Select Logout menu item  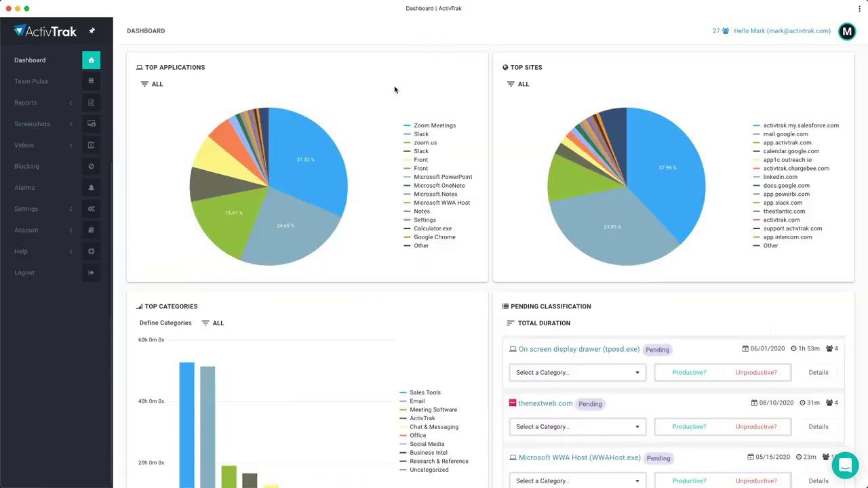[x=24, y=272]
